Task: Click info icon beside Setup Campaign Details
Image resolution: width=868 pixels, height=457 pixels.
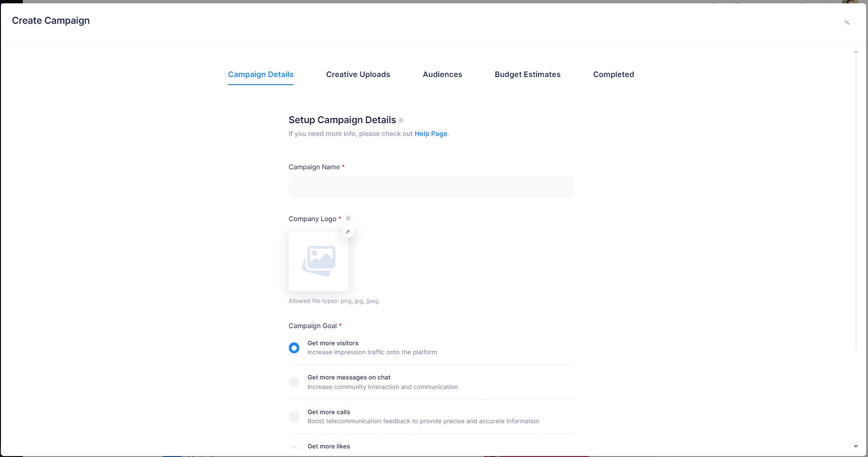Action: point(401,120)
